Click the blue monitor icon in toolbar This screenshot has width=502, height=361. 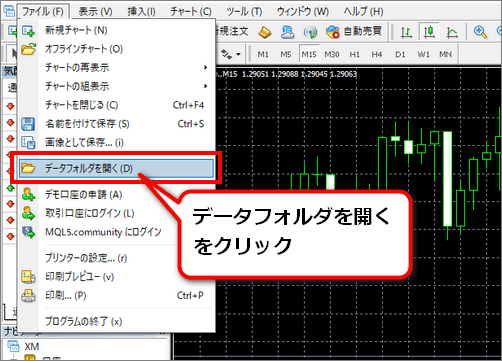tap(287, 32)
